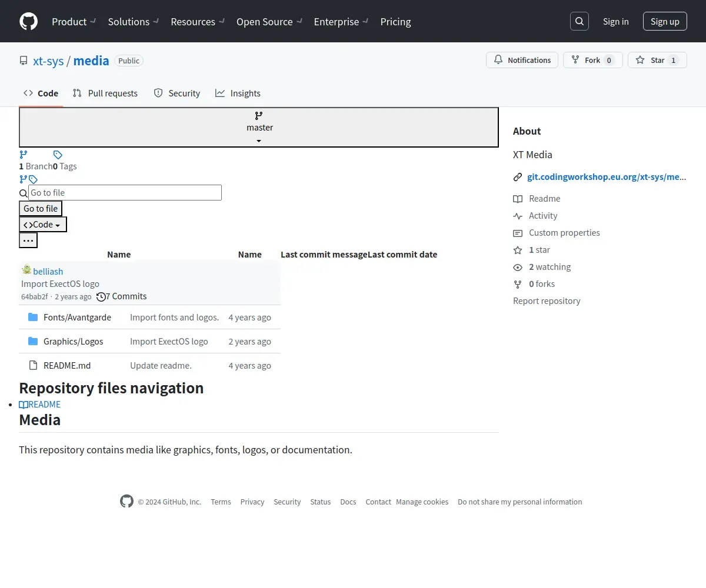The height and width of the screenshot is (588, 706).
Task: Click the footer GitHub logo
Action: [126, 502]
